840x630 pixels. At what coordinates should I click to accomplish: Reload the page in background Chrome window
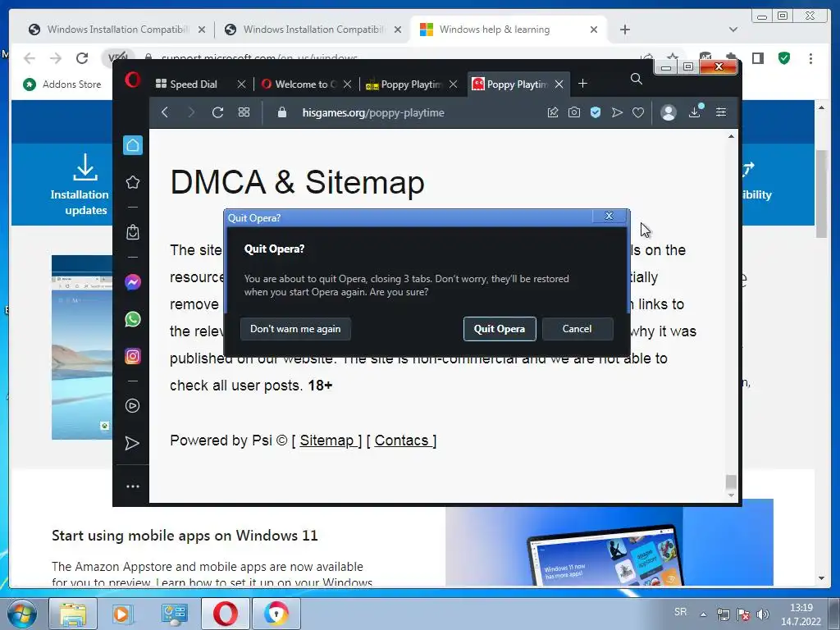(82, 58)
